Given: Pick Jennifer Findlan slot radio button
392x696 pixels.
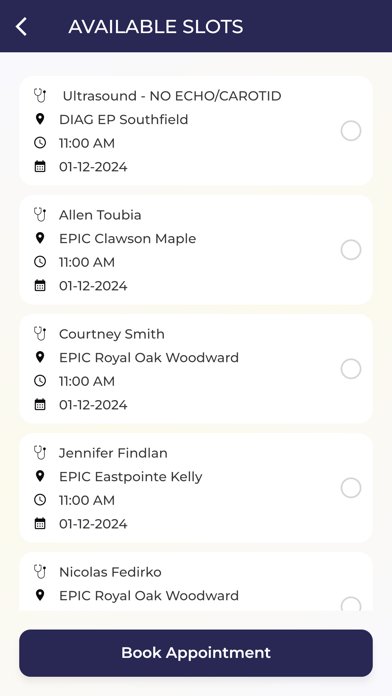Looking at the screenshot, I should (351, 488).
